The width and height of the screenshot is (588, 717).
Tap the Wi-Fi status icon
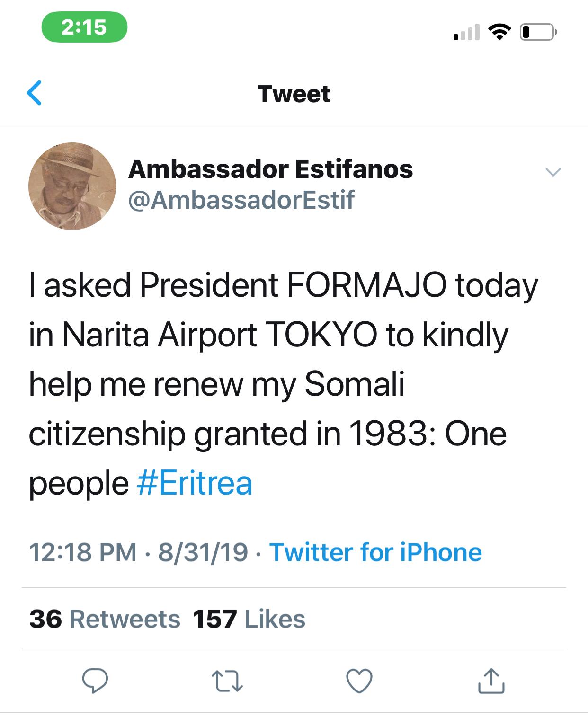(499, 32)
